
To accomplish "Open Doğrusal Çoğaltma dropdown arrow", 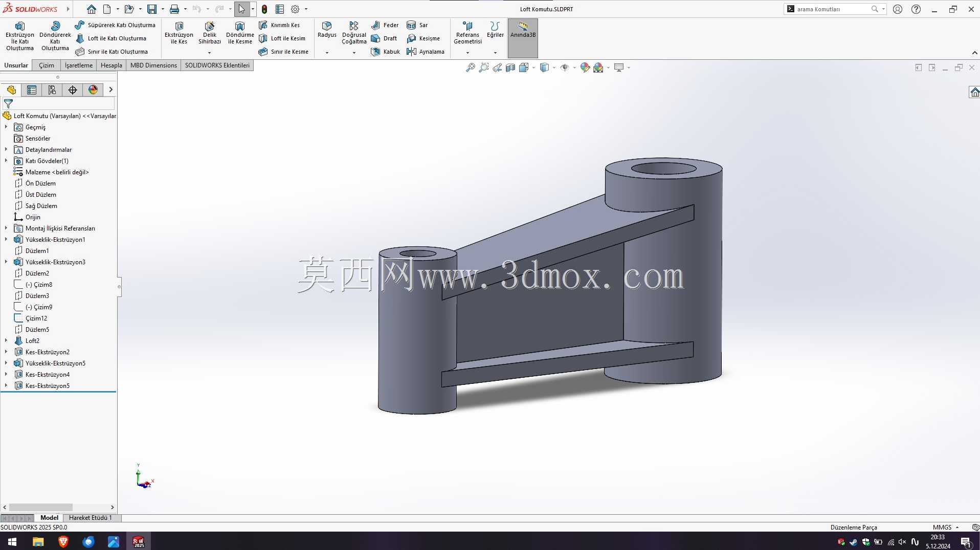I will point(354,53).
